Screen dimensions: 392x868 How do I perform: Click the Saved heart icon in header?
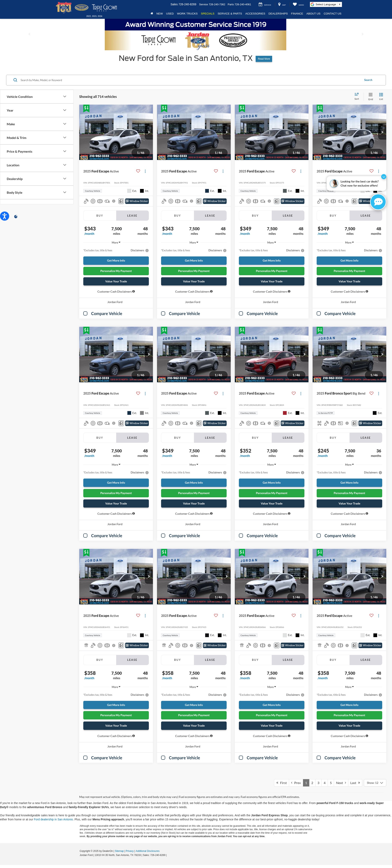(x=295, y=4)
